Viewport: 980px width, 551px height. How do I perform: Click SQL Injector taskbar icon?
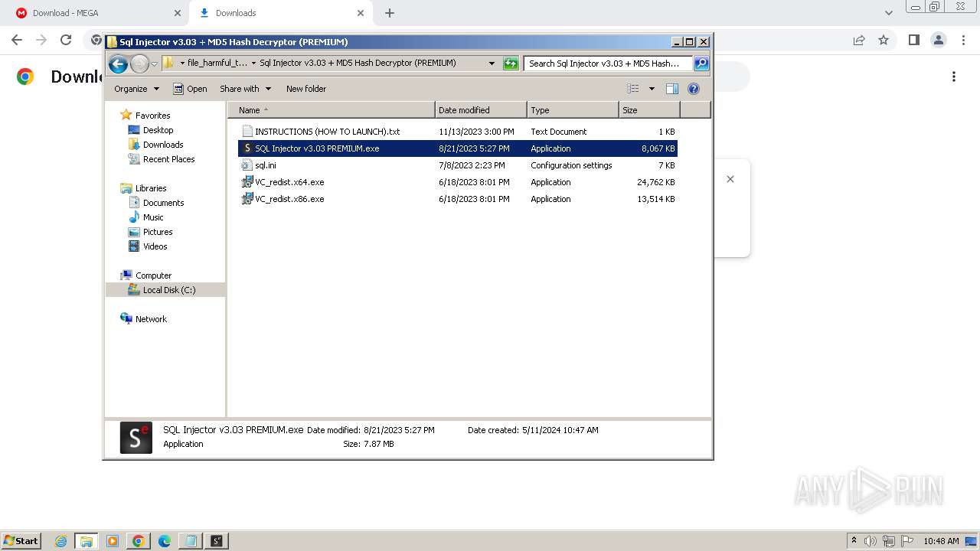(x=217, y=541)
